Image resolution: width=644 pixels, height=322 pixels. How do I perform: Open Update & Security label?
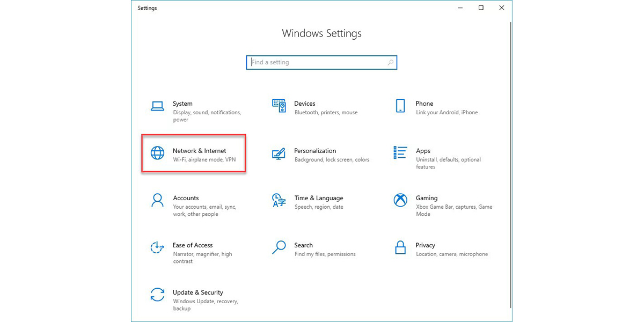coord(198,292)
